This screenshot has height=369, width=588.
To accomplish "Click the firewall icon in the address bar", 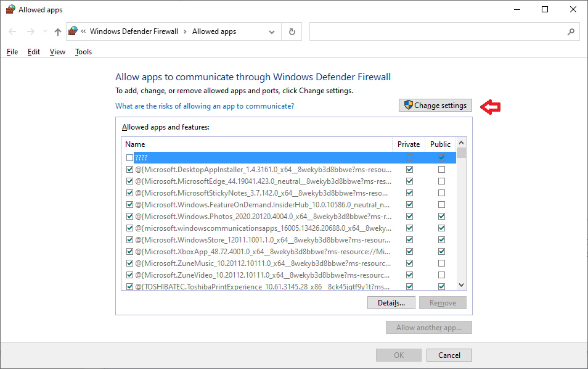I will pos(73,31).
